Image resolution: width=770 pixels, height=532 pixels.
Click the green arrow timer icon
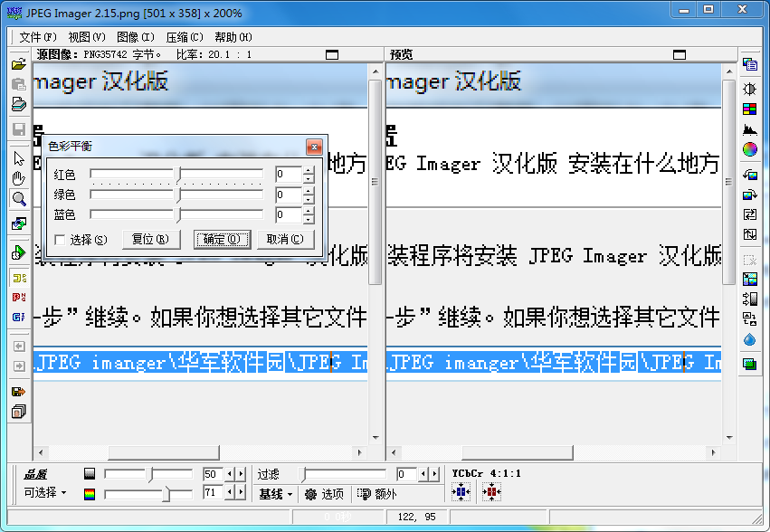pos(19,253)
